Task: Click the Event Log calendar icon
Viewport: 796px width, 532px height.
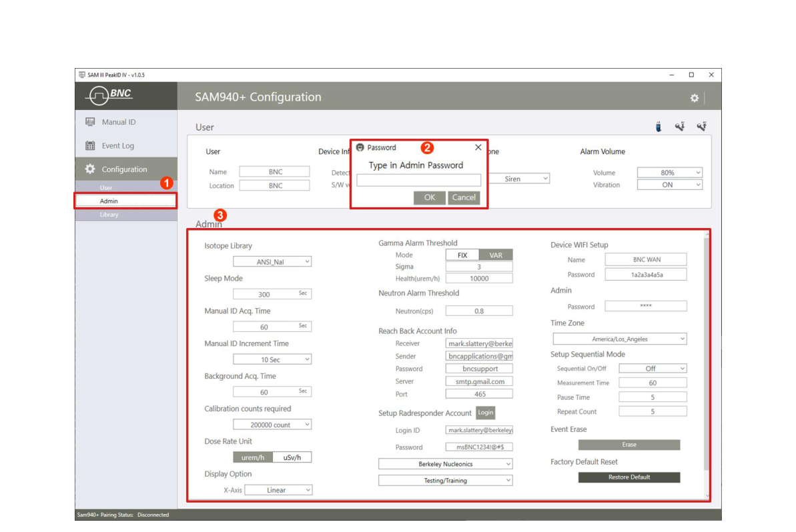Action: click(90, 145)
